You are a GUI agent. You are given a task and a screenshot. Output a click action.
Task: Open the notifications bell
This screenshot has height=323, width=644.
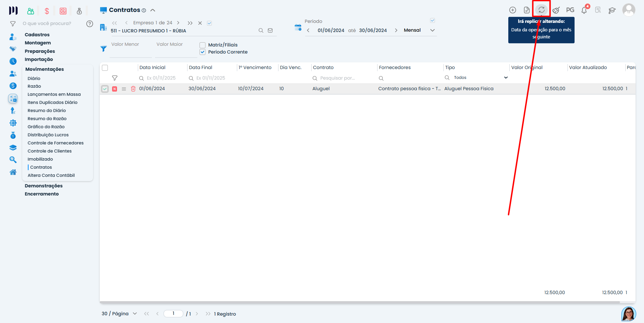coord(584,10)
